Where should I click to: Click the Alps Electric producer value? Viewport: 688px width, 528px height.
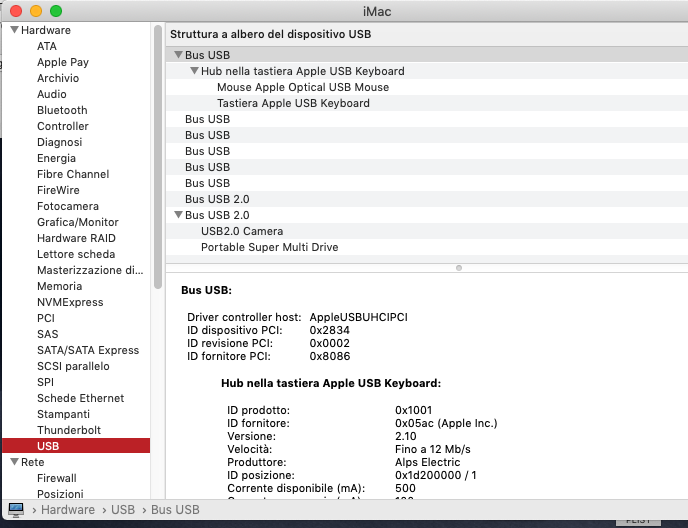coord(427,462)
